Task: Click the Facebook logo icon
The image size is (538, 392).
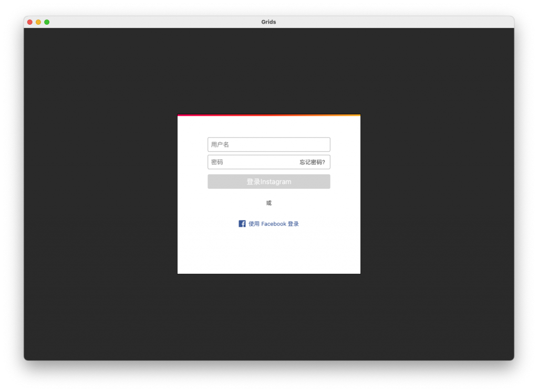Action: pos(242,224)
